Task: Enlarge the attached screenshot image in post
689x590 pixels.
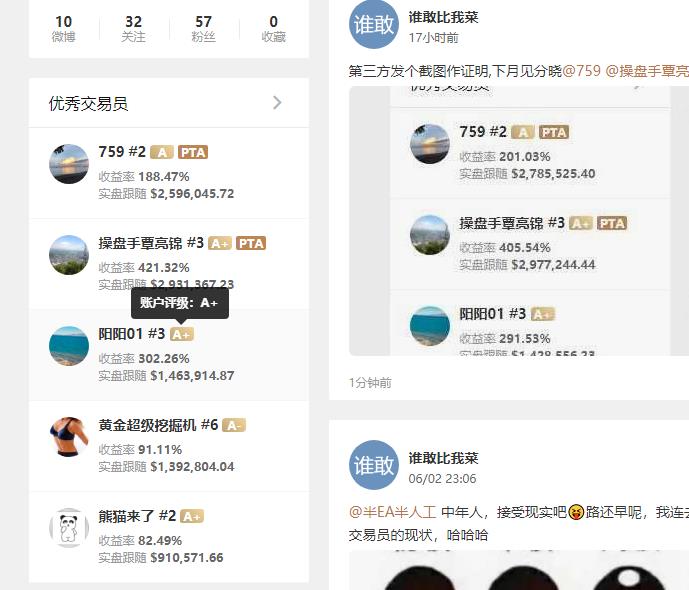Action: [519, 221]
